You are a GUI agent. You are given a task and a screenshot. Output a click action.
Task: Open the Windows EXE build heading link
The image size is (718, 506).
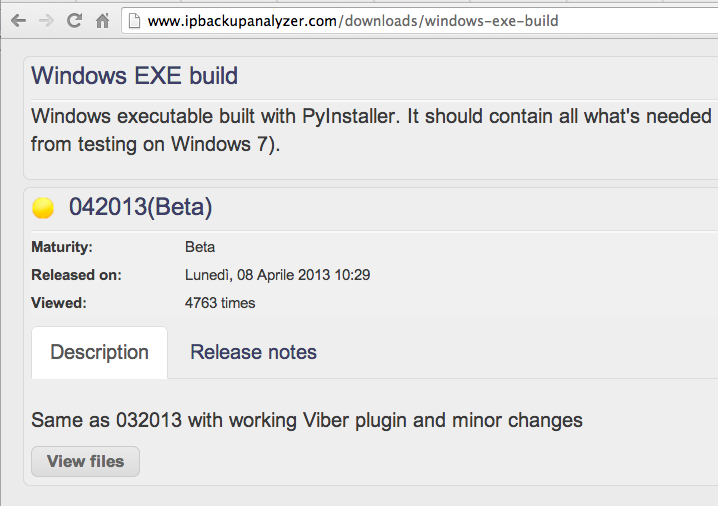coord(134,76)
